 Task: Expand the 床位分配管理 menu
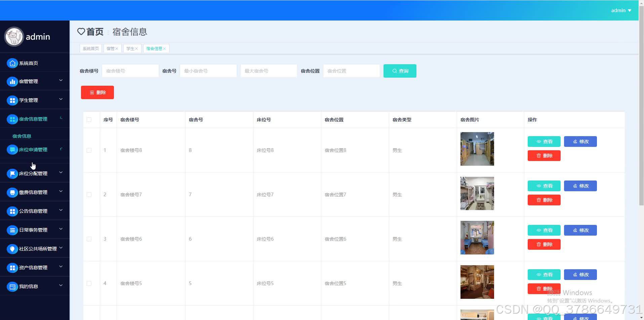click(35, 173)
